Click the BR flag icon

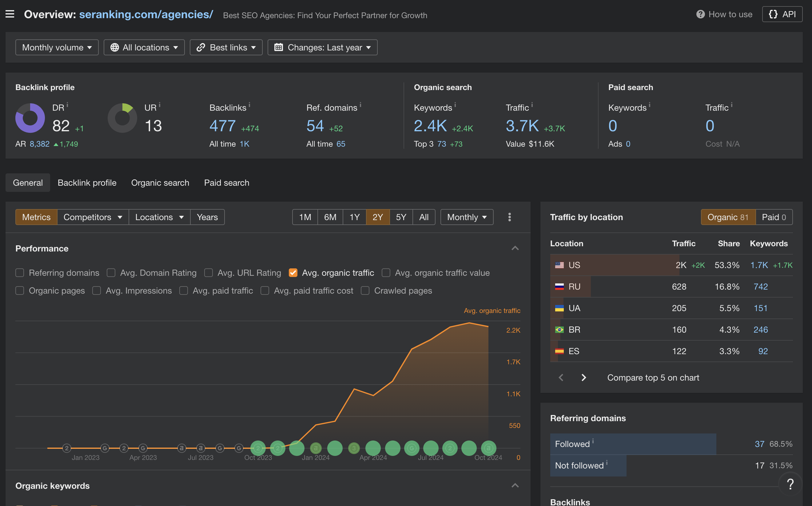559,330
